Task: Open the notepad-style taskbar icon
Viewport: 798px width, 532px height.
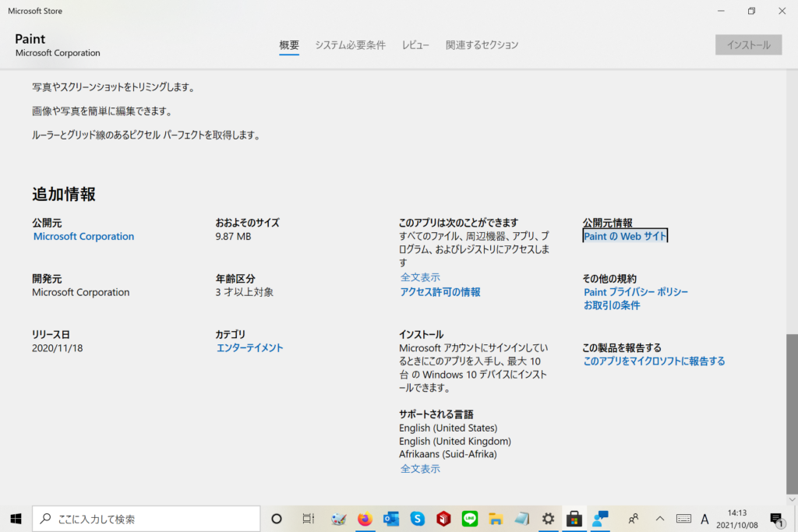Action: (521, 519)
